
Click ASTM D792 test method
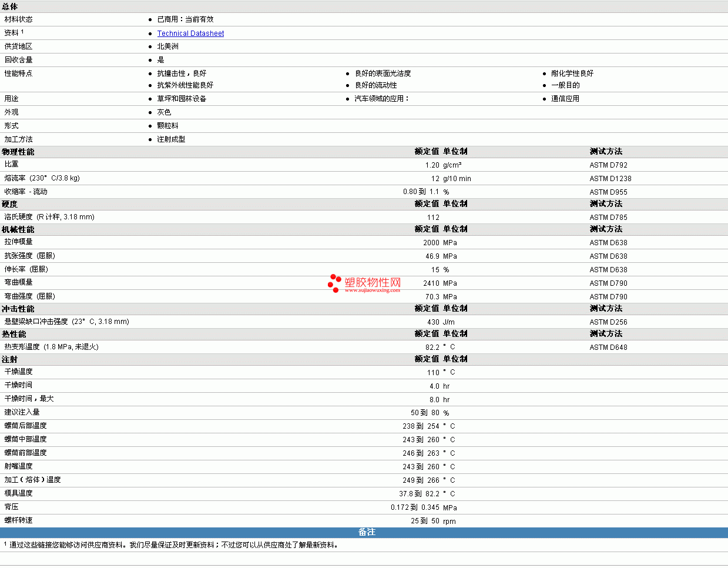tap(608, 165)
